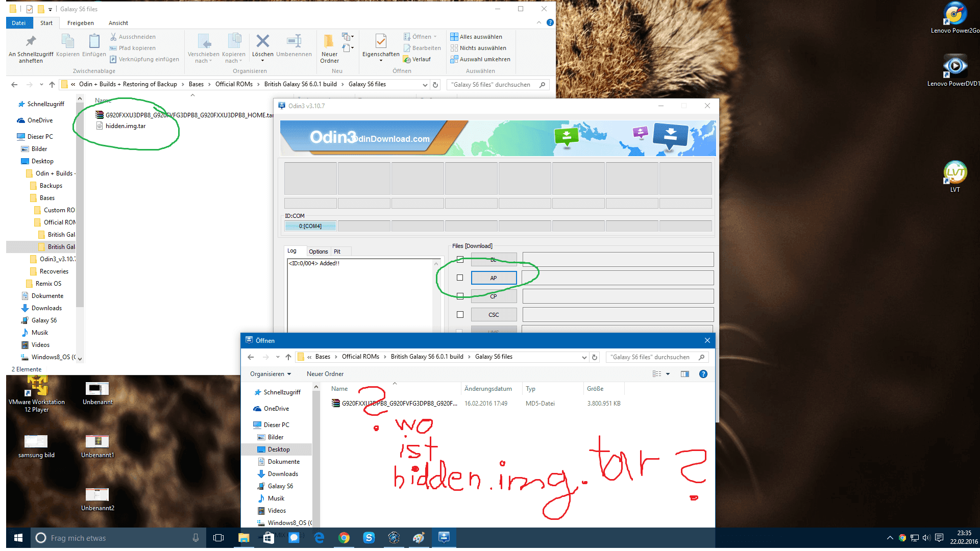The height and width of the screenshot is (551, 980).
Task: Click the AP button in Odin
Action: (494, 278)
